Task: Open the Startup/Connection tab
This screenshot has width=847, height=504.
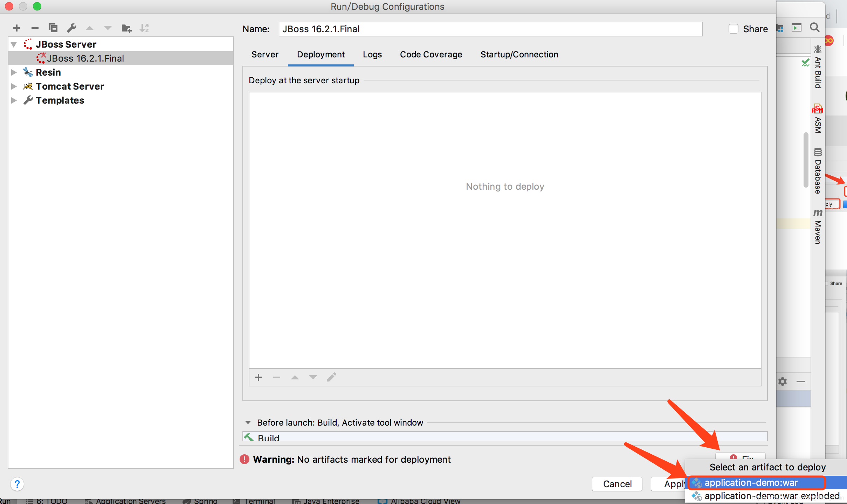Action: click(519, 55)
